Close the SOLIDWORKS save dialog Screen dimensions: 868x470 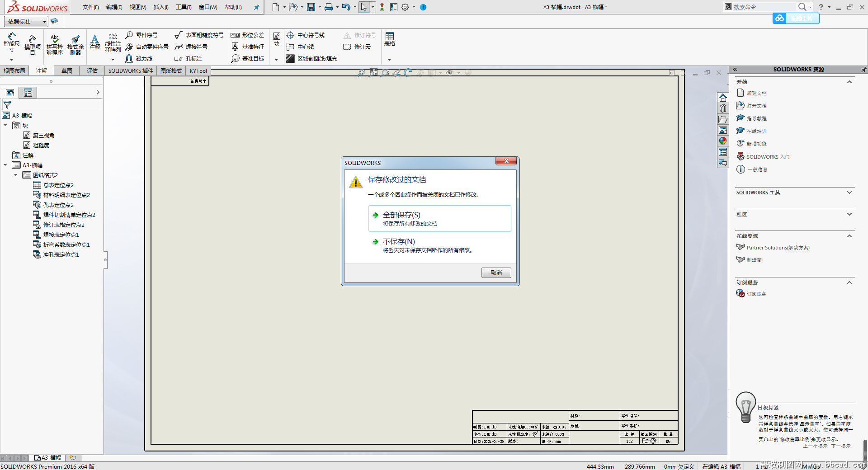(x=506, y=161)
